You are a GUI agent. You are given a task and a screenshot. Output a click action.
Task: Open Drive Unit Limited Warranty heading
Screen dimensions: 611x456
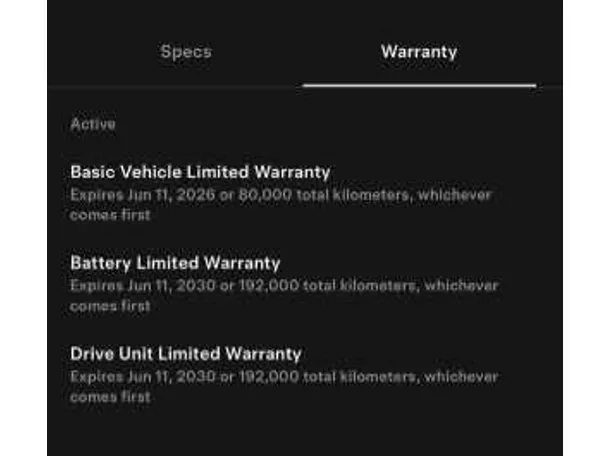coord(185,354)
